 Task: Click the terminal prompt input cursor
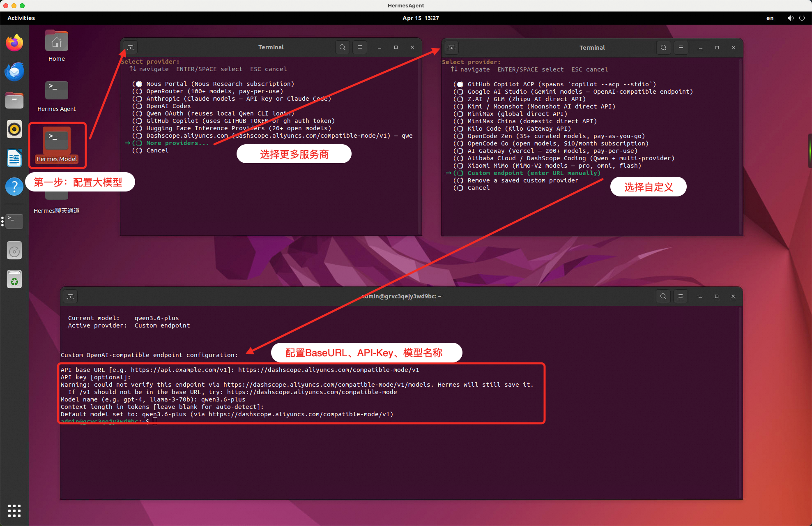tap(155, 421)
